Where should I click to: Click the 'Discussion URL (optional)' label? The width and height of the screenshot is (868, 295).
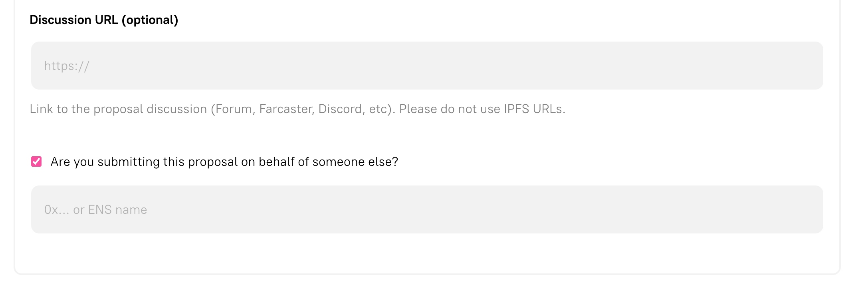coord(104,19)
